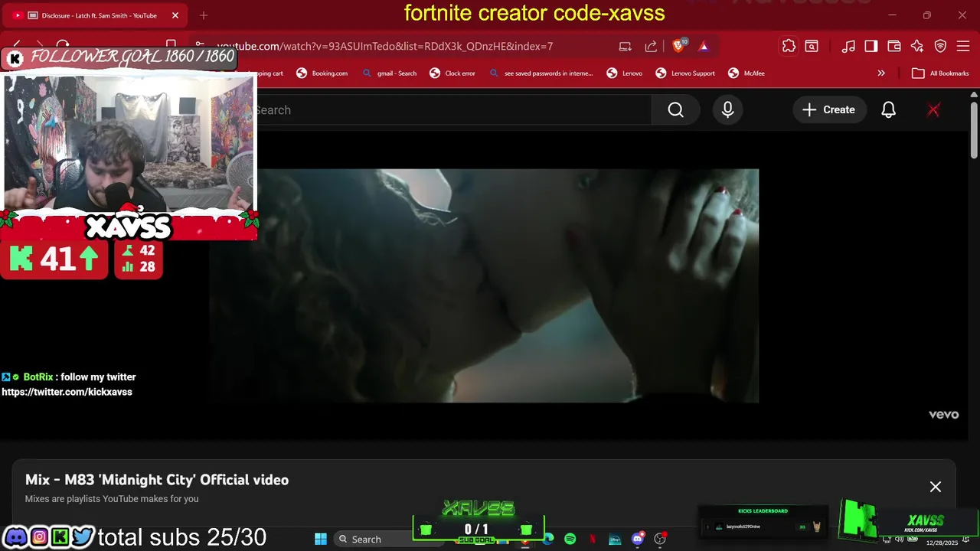This screenshot has width=980, height=551.
Task: Open the Brave Rewards triangle icon
Action: click(704, 46)
